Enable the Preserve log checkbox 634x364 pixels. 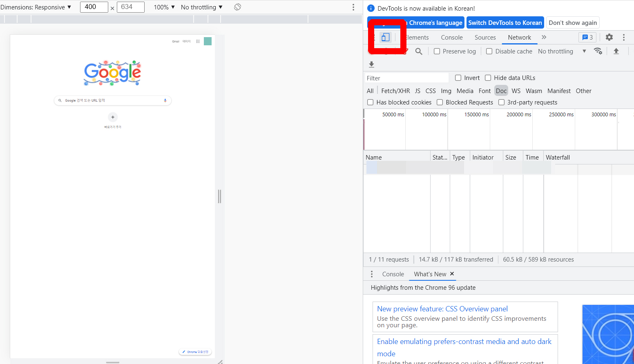pyautogui.click(x=437, y=51)
